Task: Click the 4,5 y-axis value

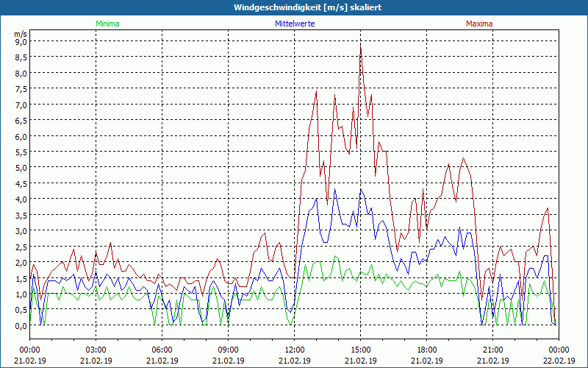Action: pyautogui.click(x=21, y=183)
